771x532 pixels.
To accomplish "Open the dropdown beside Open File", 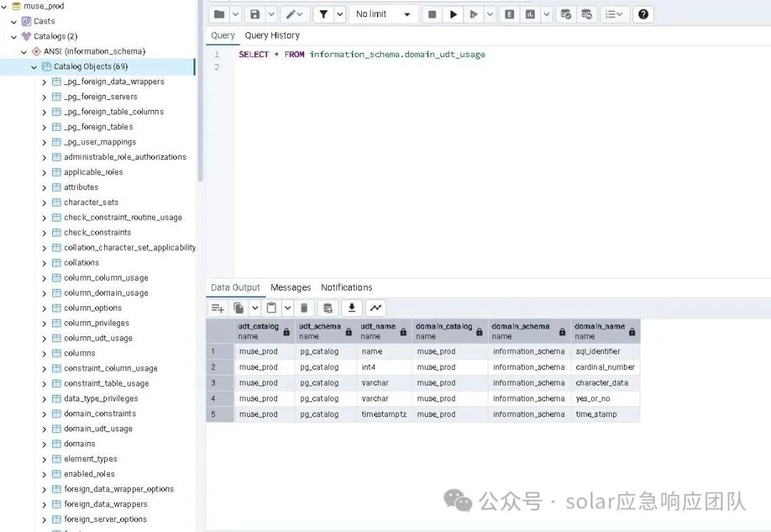I will pos(236,14).
